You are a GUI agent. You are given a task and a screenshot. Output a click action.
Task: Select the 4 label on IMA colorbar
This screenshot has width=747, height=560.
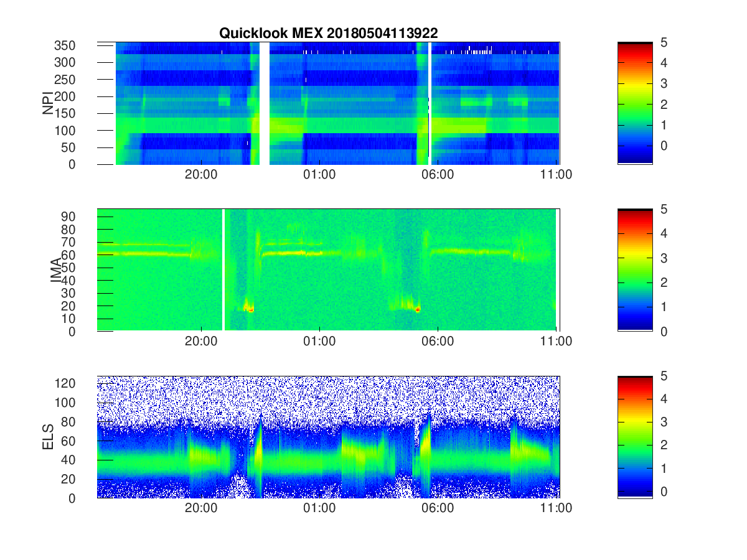(664, 233)
